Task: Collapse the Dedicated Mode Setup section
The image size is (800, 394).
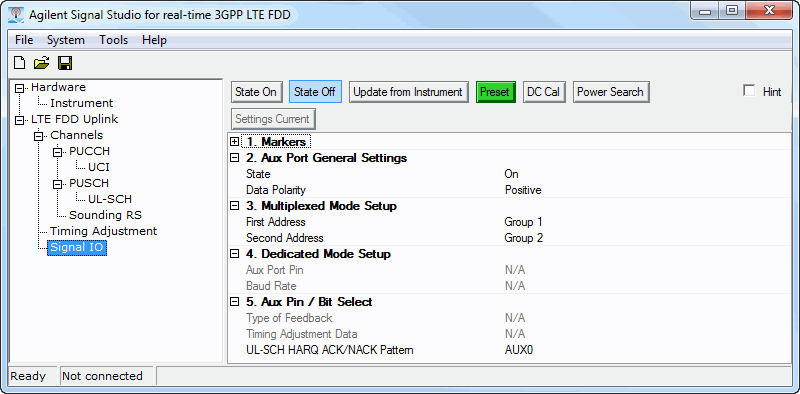Action: point(235,254)
